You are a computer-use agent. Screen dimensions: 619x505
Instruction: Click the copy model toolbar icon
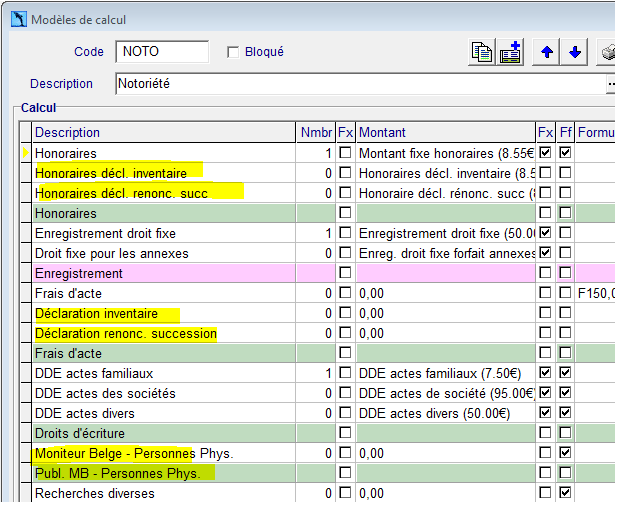click(481, 52)
